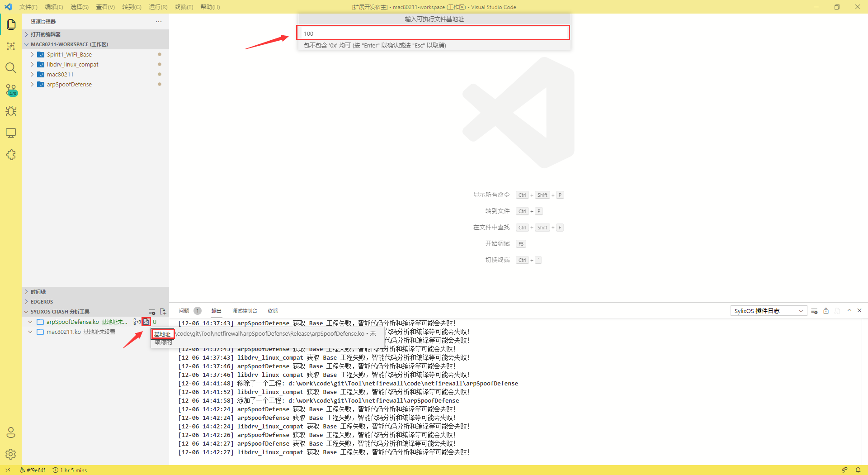Image resolution: width=868 pixels, height=475 pixels.
Task: Expand the libdrv_linux_compat folder
Action: (x=95, y=64)
